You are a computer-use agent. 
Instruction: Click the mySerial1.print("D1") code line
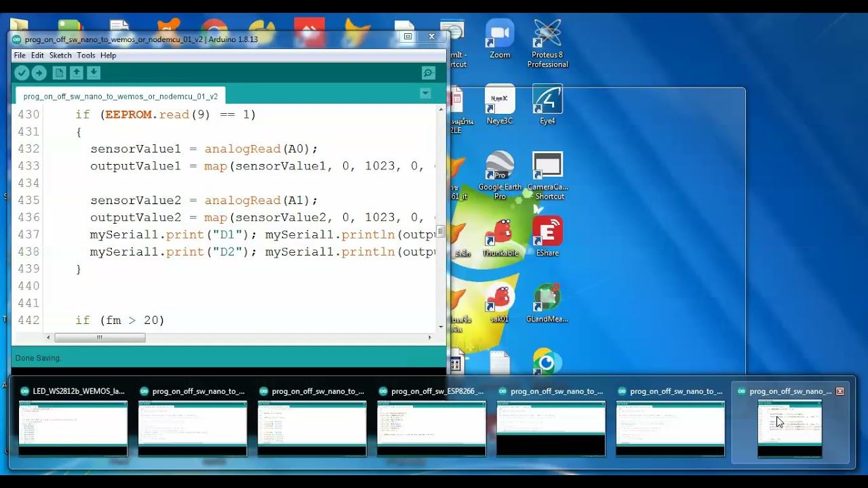[x=262, y=235]
